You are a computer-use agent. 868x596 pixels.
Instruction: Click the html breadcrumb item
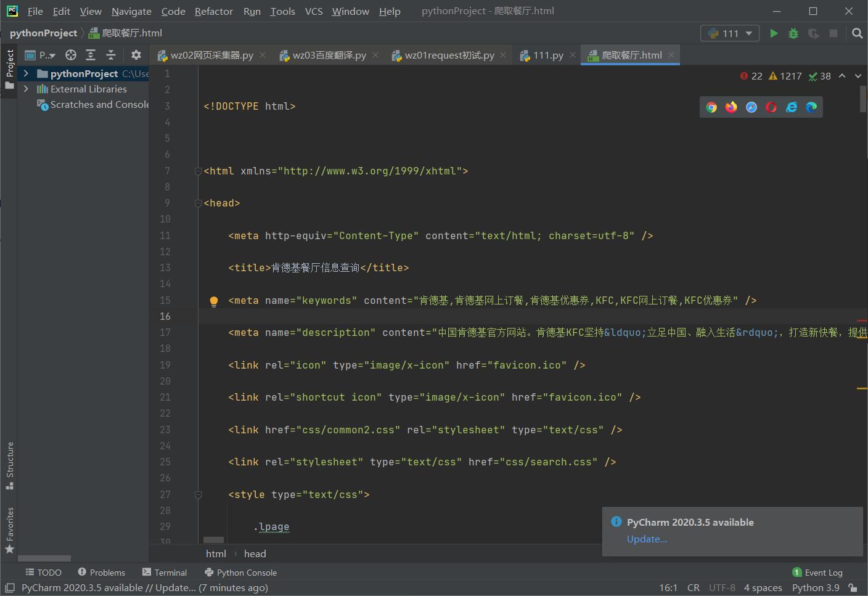pyautogui.click(x=216, y=553)
